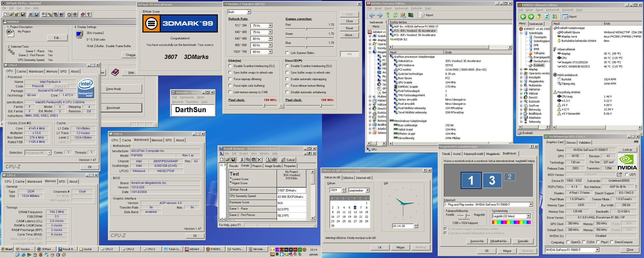Click Riport button in EVEREST toolbar

(570, 17)
